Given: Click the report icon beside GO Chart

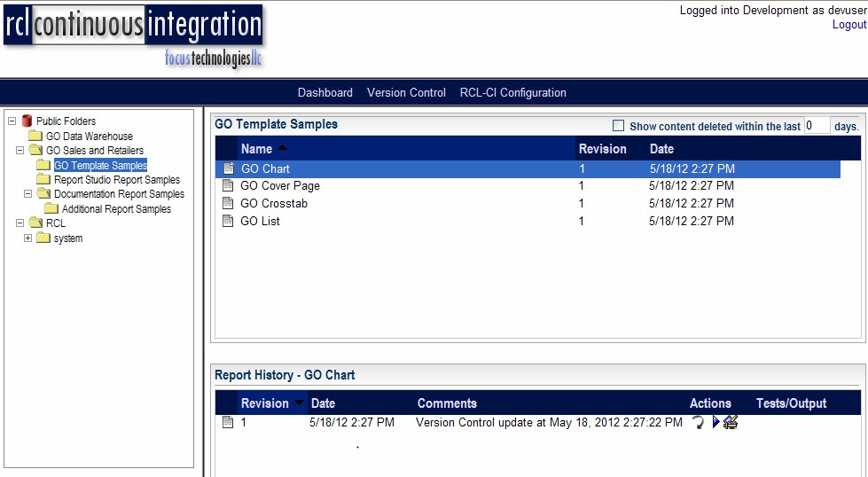Looking at the screenshot, I should click(x=228, y=168).
